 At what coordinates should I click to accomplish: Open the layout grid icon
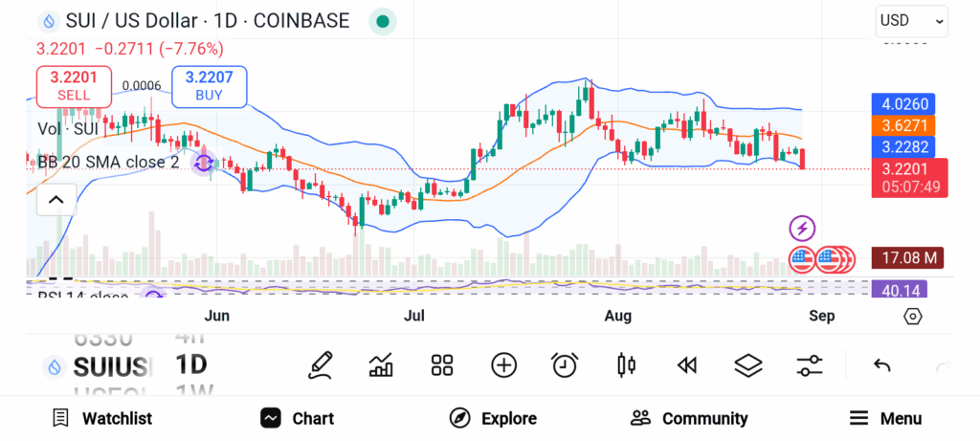click(441, 364)
